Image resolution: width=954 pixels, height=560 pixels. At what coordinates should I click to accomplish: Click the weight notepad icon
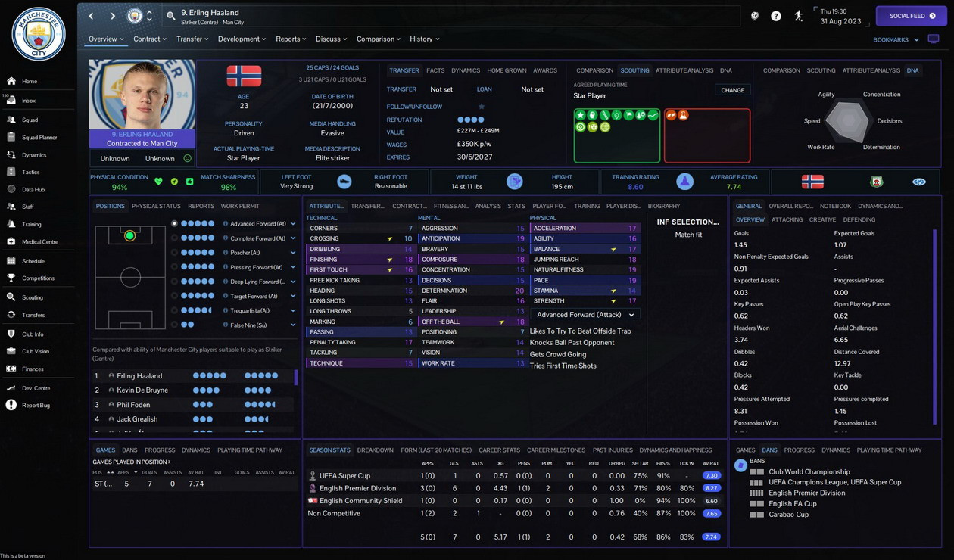click(x=514, y=182)
